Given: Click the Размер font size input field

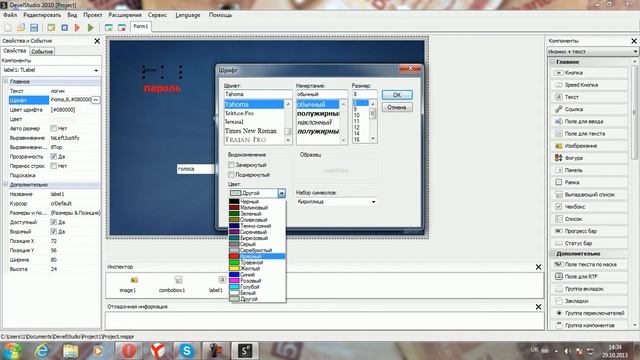Looking at the screenshot, I should 364,94.
